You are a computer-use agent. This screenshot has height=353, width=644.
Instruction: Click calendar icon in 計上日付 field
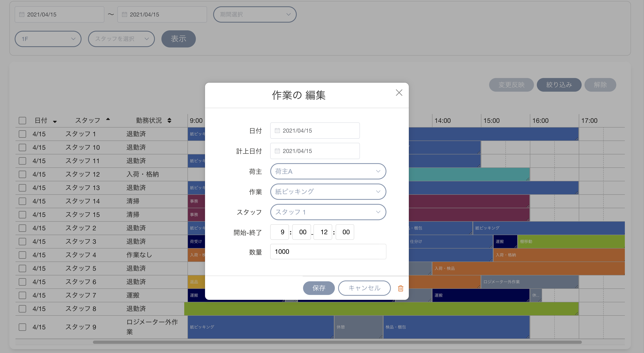277,151
